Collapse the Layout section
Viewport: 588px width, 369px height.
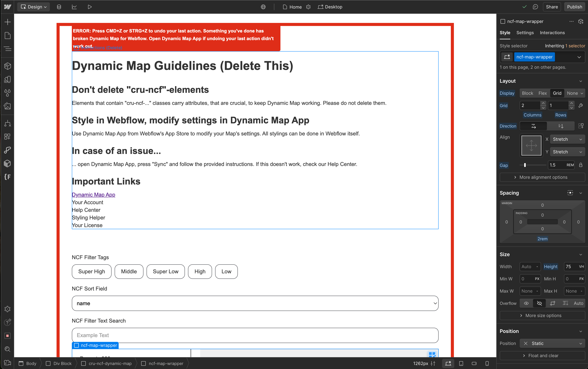[x=581, y=81]
